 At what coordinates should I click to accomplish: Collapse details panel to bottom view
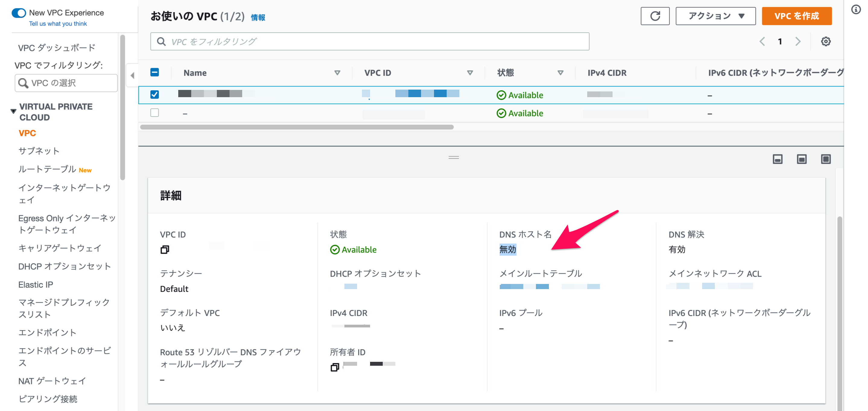777,159
